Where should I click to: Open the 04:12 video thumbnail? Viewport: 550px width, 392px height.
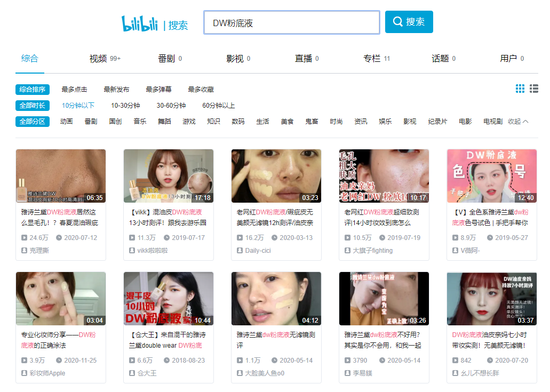tap(276, 299)
